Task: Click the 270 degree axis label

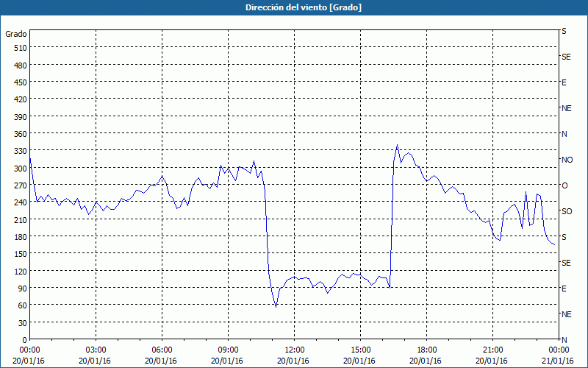Action: (20, 185)
